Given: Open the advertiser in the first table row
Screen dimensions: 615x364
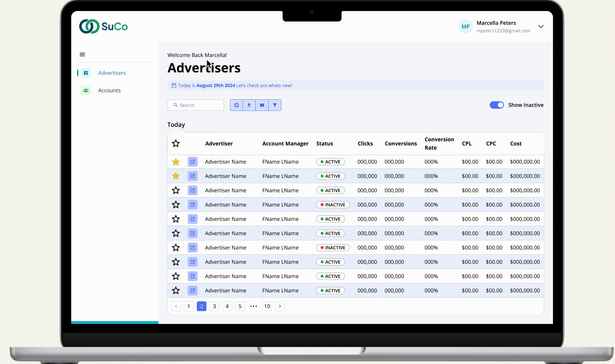Looking at the screenshot, I should (193, 162).
